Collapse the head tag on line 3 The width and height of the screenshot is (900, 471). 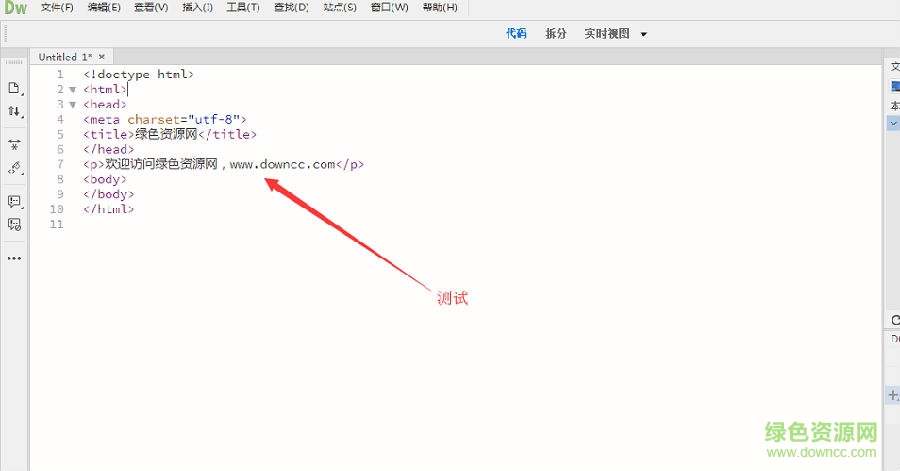72,105
